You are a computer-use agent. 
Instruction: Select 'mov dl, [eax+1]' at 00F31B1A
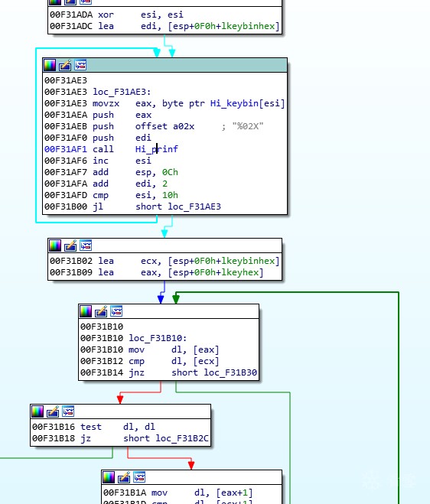178,493
